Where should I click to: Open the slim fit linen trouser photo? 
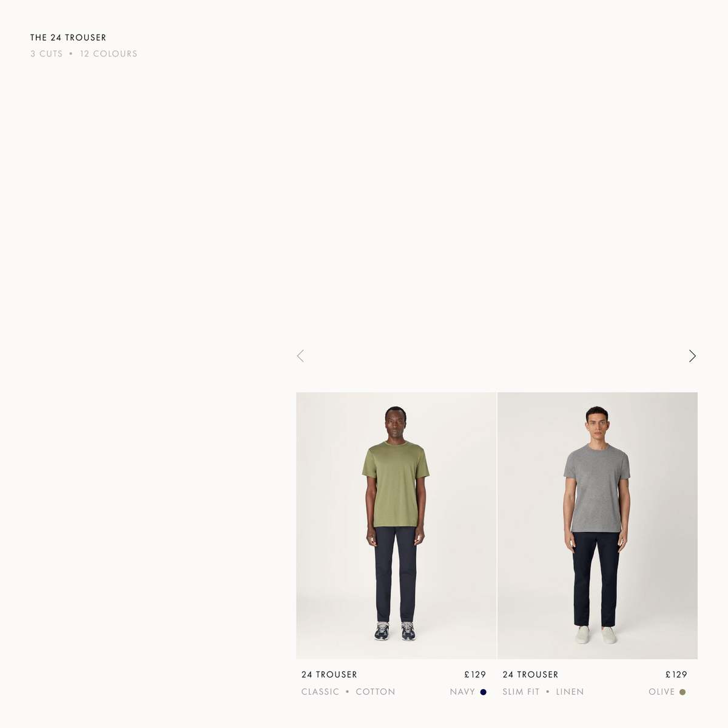[598, 525]
